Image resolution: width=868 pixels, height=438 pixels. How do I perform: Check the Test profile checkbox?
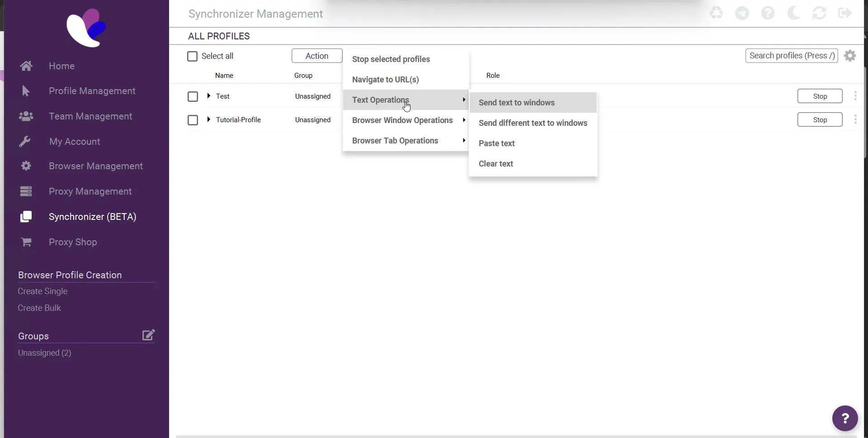pyautogui.click(x=193, y=96)
